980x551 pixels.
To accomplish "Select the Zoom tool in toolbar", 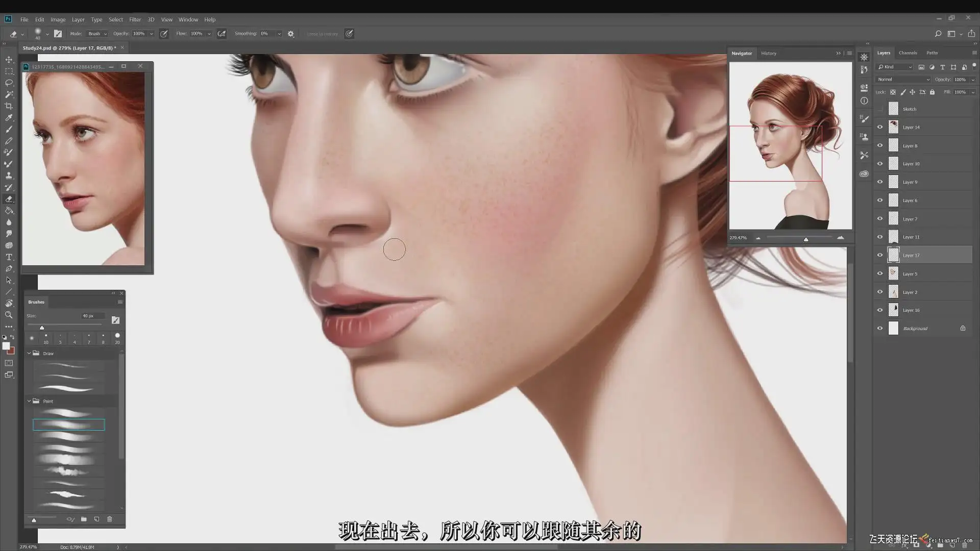I will (x=9, y=315).
